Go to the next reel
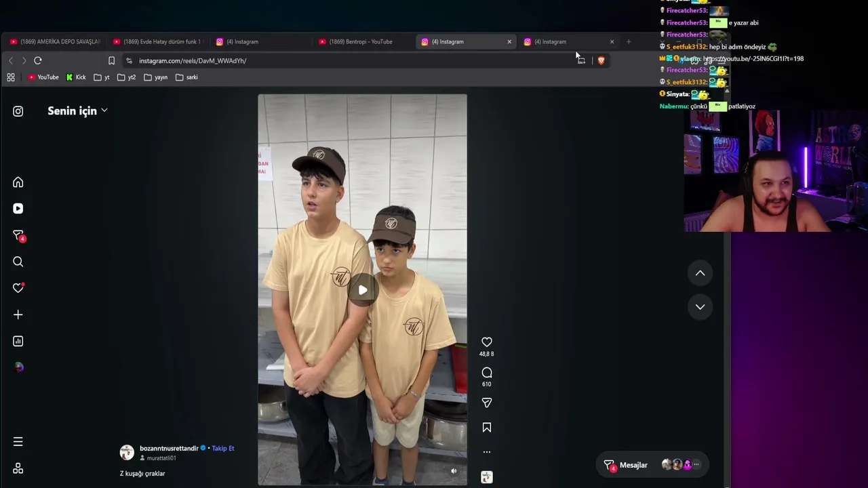Viewport: 868px width, 488px height. point(701,307)
